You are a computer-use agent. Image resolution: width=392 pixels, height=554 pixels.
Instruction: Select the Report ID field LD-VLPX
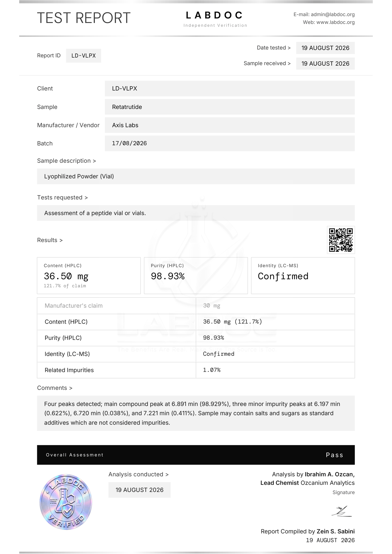click(83, 55)
